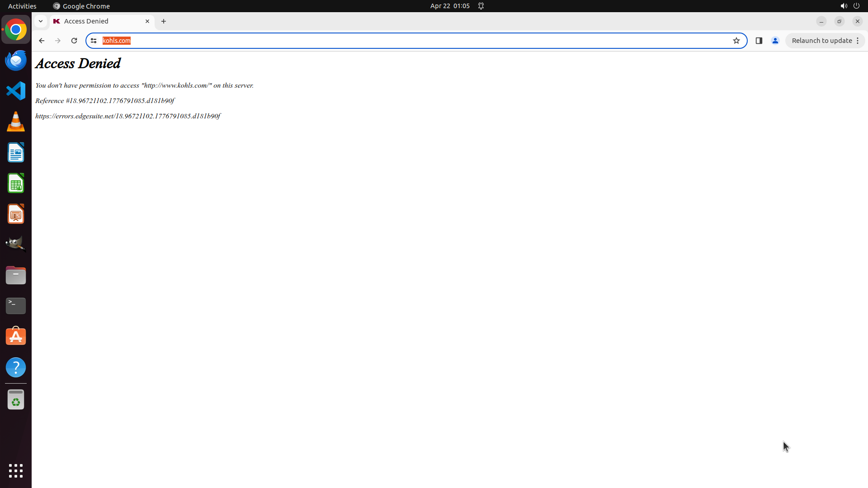868x488 pixels.
Task: Reload the Access Denied page
Action: 74,41
